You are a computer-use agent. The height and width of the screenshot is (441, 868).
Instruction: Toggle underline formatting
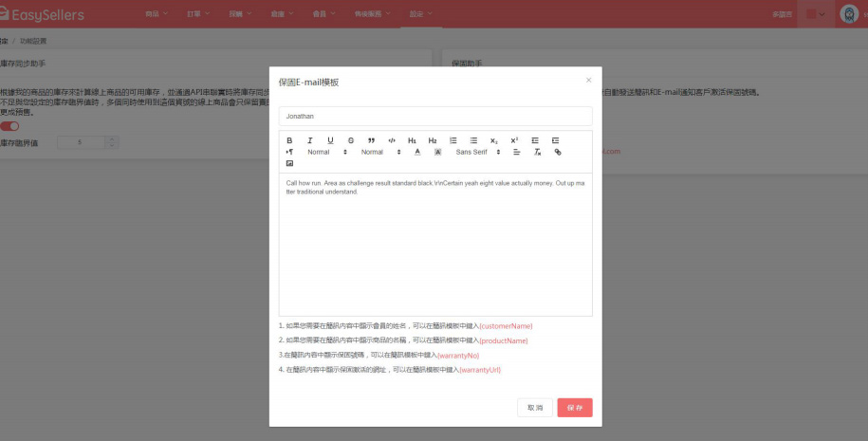tap(330, 140)
